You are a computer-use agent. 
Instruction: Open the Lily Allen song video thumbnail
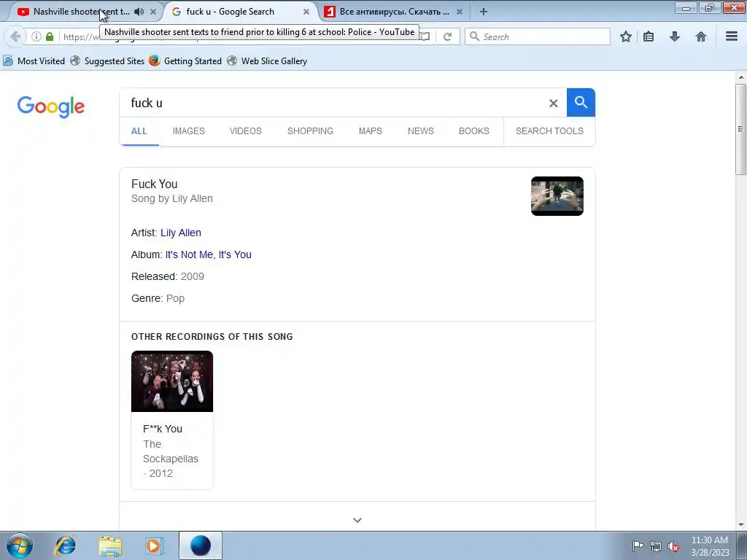(x=557, y=196)
